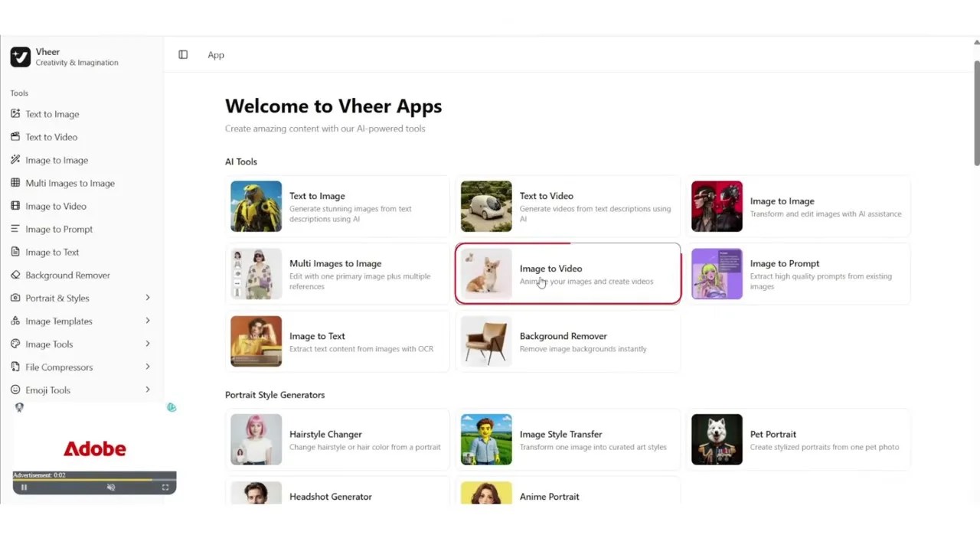Click the "Welcome to Vheer Apps" heading
The image size is (980, 551).
tap(333, 106)
